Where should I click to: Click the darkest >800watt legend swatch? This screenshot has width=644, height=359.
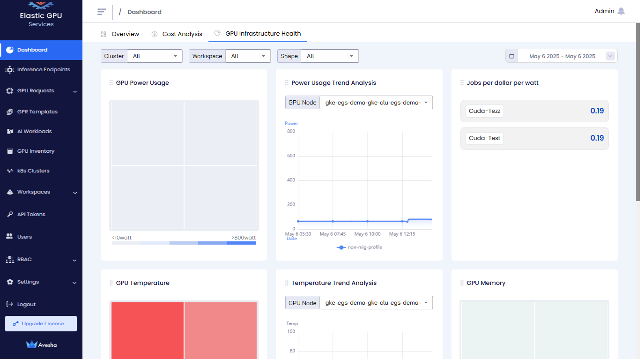click(x=241, y=243)
